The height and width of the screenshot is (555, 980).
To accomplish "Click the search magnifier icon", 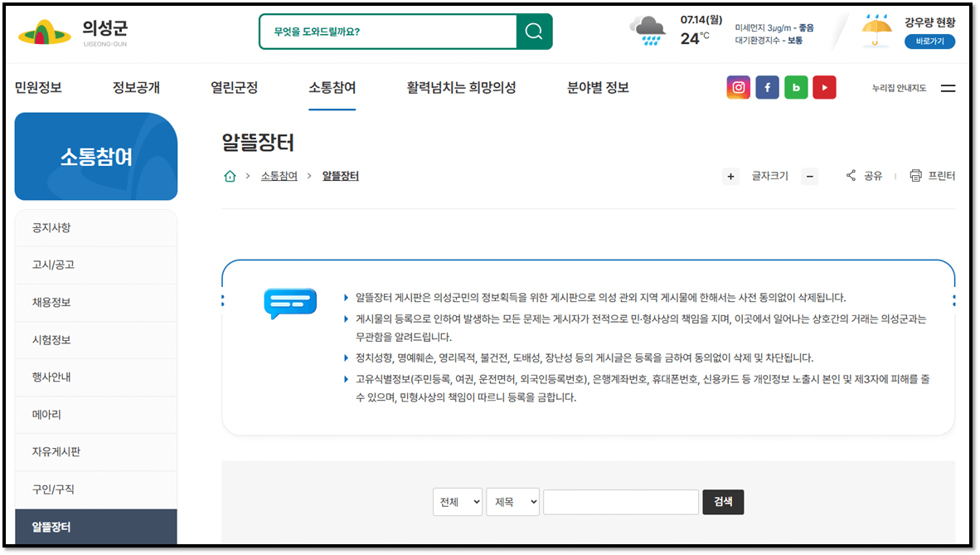I will [x=533, y=31].
